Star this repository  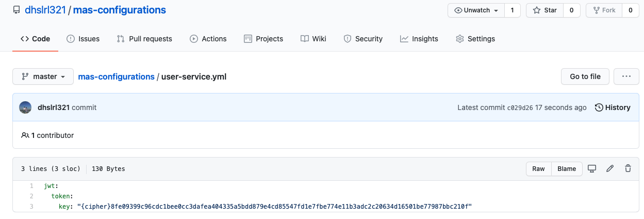click(x=544, y=10)
